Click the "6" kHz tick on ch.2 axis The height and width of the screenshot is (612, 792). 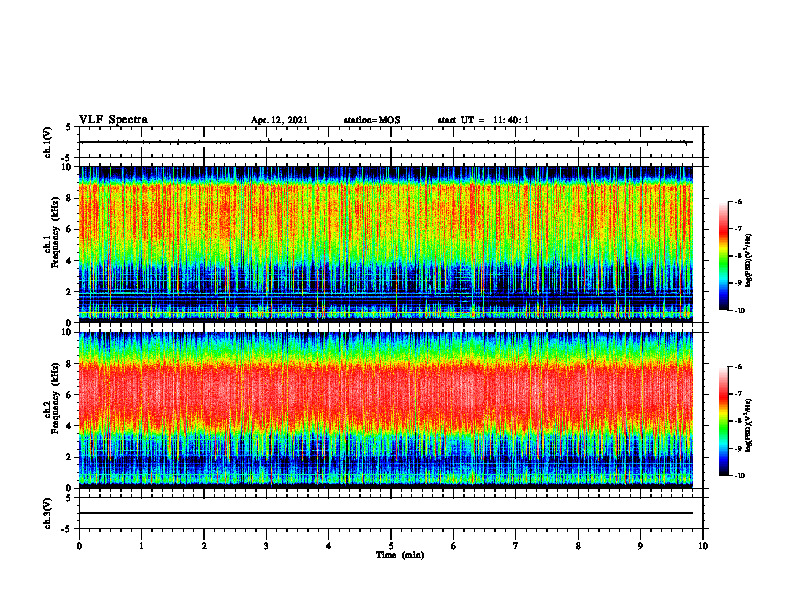70,395
